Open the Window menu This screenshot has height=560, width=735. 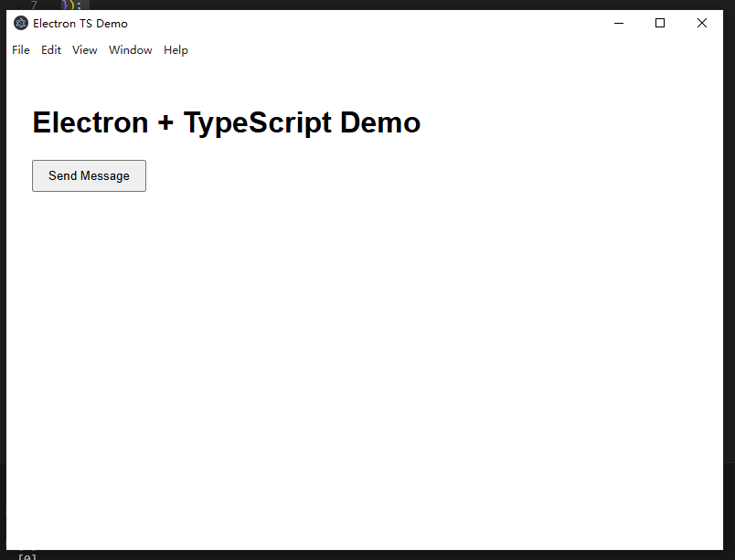pos(131,50)
